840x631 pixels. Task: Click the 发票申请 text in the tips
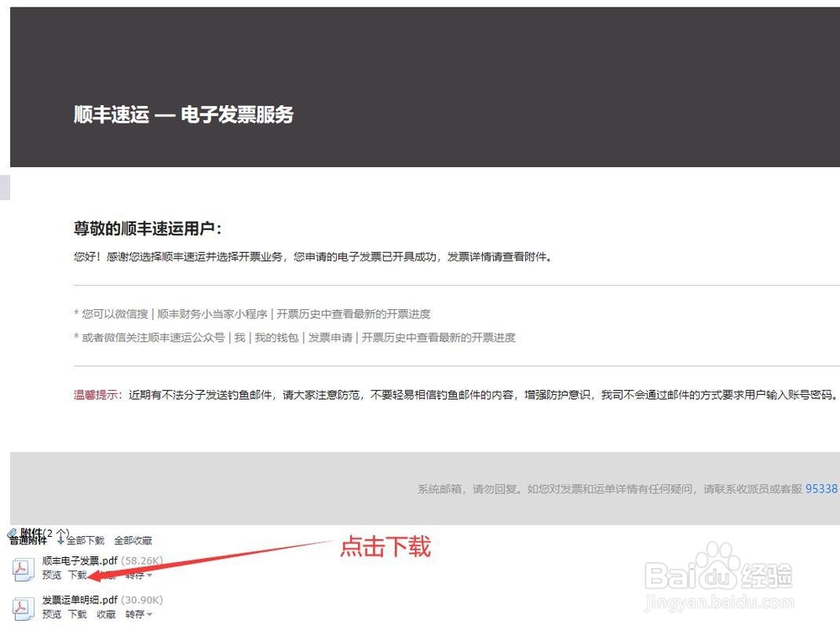pyautogui.click(x=330, y=338)
